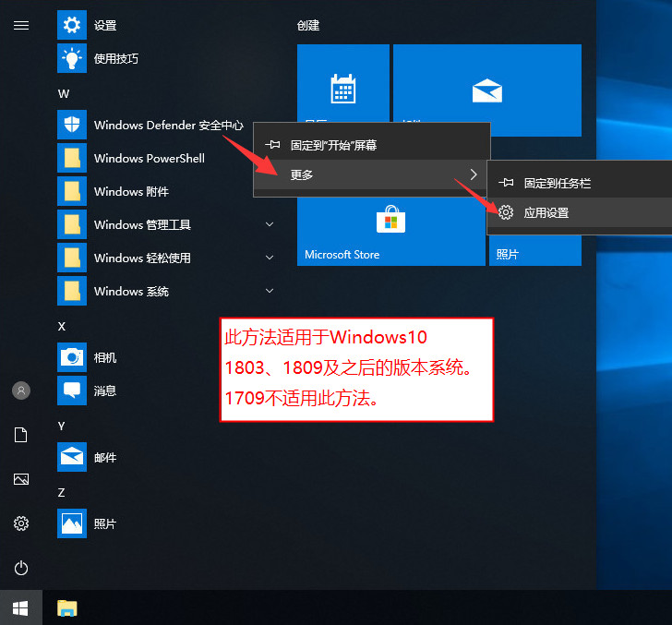Open the 消息 messaging app icon
This screenshot has width=672, height=625.
click(72, 391)
